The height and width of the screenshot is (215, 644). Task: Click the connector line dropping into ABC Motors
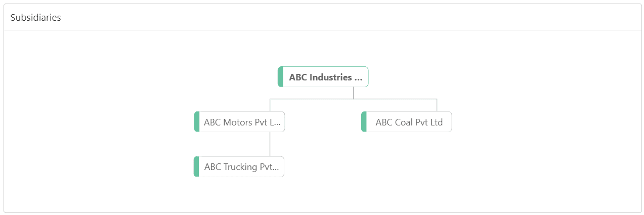click(270, 105)
